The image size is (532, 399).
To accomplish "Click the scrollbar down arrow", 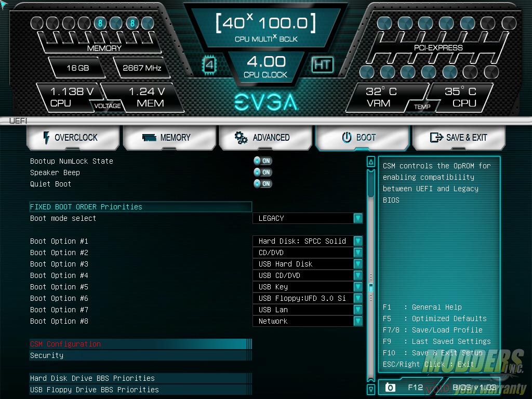I will point(371,389).
